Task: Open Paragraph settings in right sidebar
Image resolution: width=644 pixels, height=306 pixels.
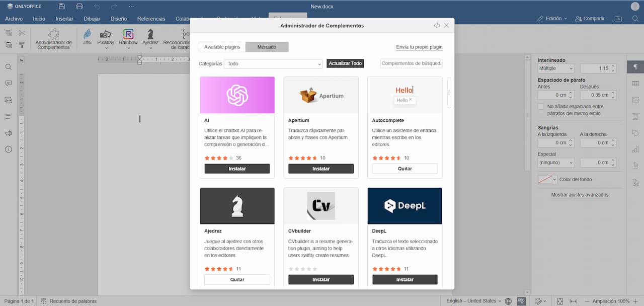Action: tap(635, 67)
